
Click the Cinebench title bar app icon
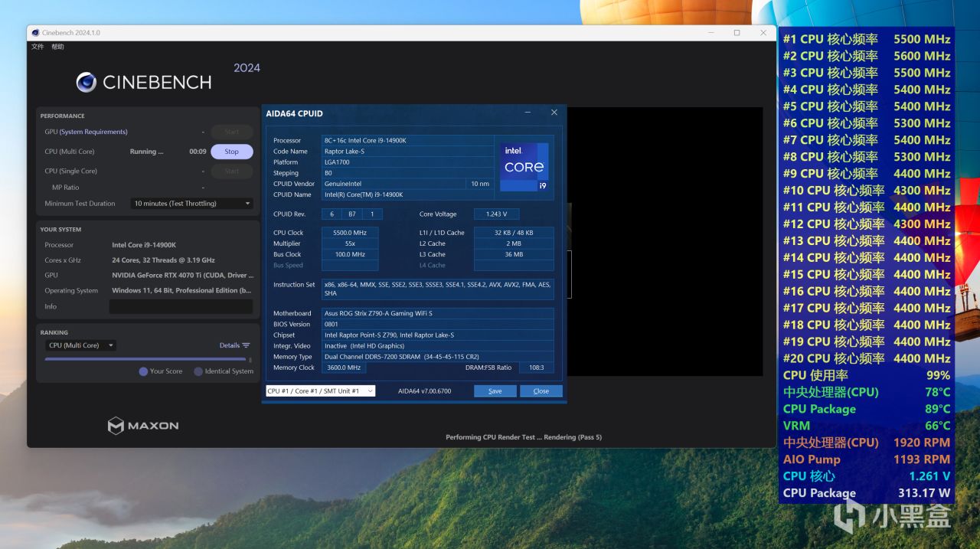coord(36,33)
